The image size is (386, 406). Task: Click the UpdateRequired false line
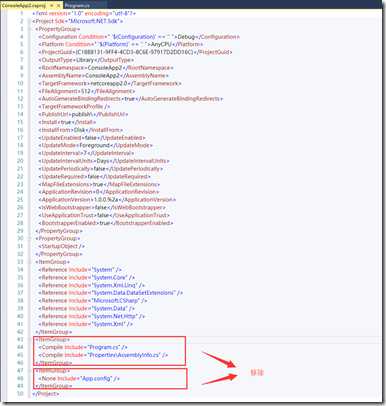(94, 177)
